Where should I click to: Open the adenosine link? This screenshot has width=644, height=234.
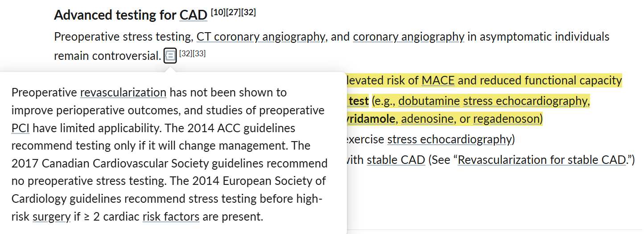[422, 119]
